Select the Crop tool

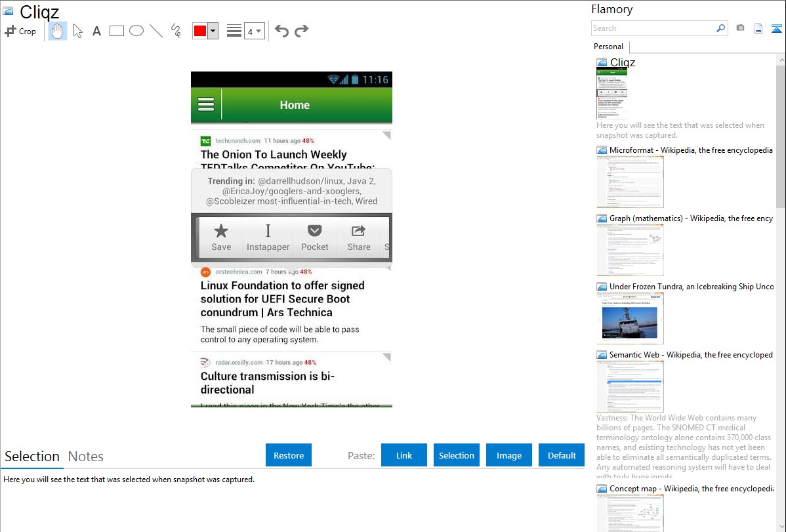click(x=20, y=31)
